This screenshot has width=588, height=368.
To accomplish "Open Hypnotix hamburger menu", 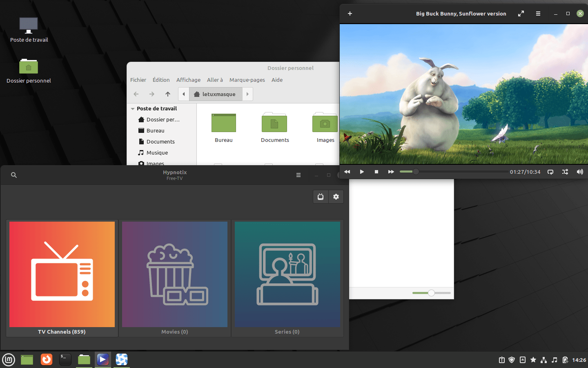I will tap(298, 175).
